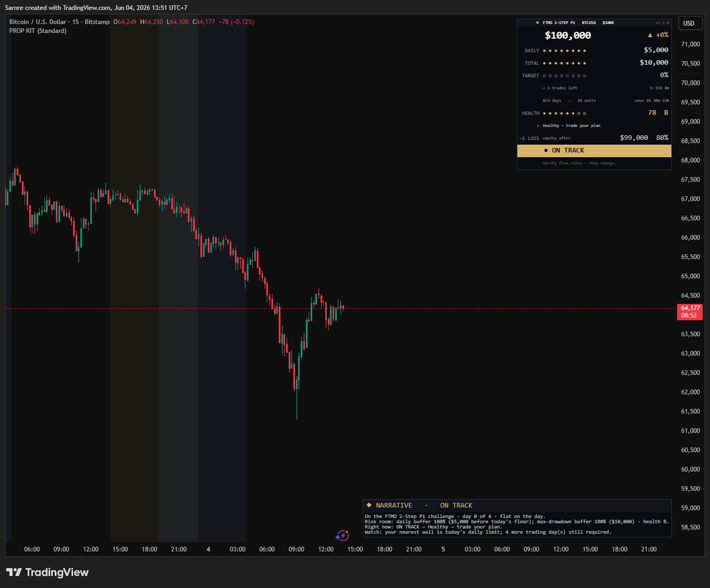Click the narrative line starting 'Risk room:'
This screenshot has width=710, height=588.
(517, 522)
